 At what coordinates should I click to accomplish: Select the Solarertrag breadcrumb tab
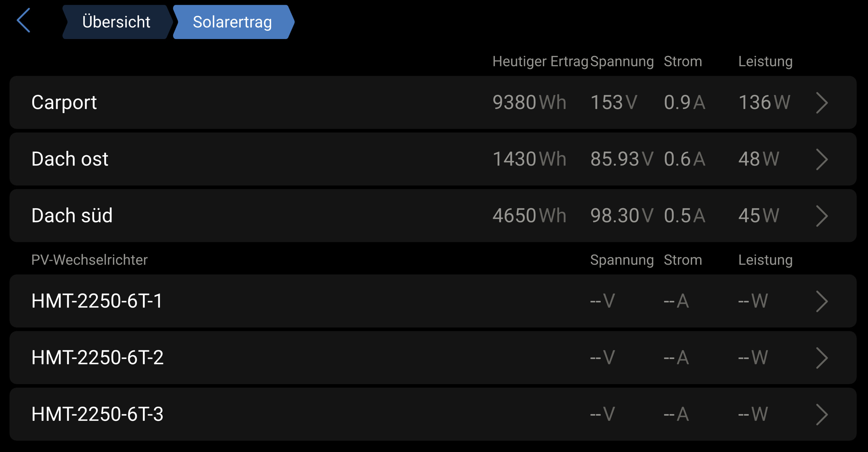(x=232, y=22)
